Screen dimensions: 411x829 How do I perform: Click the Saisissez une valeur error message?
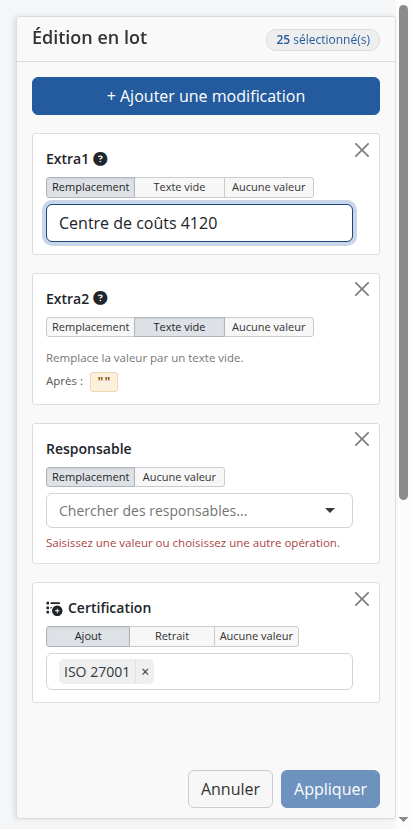pos(193,543)
